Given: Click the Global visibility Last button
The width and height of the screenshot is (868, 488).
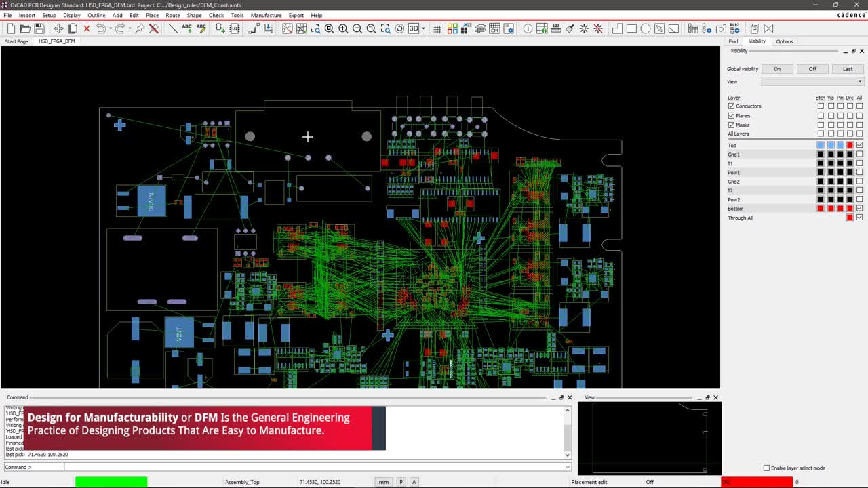Looking at the screenshot, I should click(848, 69).
